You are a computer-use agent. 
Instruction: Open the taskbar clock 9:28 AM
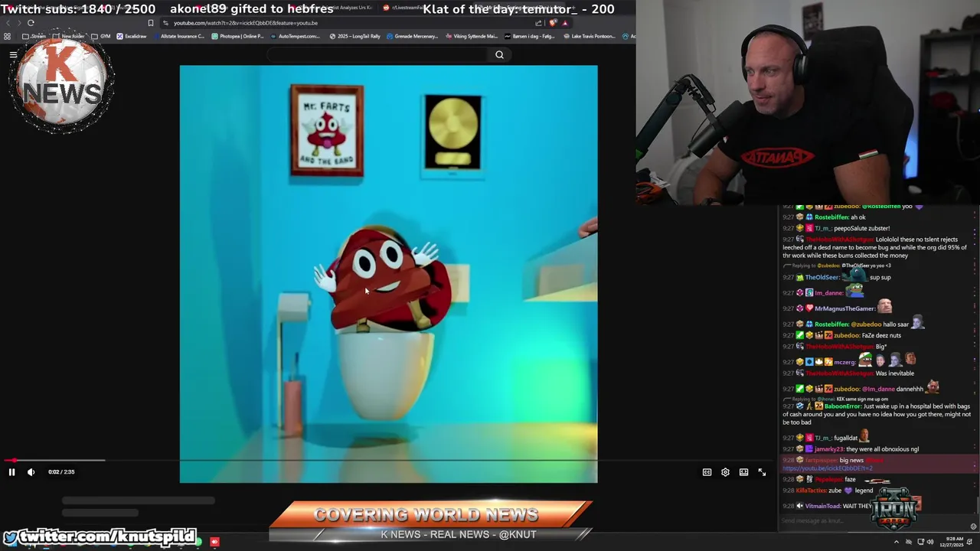(x=951, y=542)
